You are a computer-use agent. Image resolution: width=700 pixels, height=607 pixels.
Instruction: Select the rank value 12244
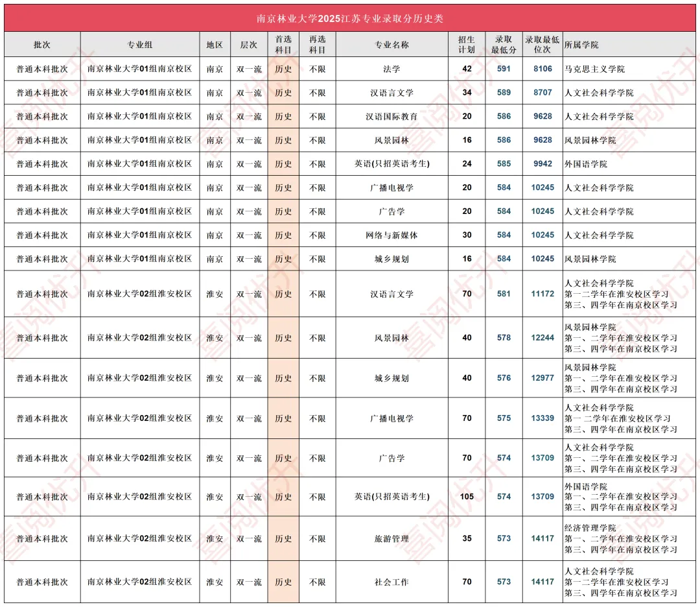pos(542,338)
